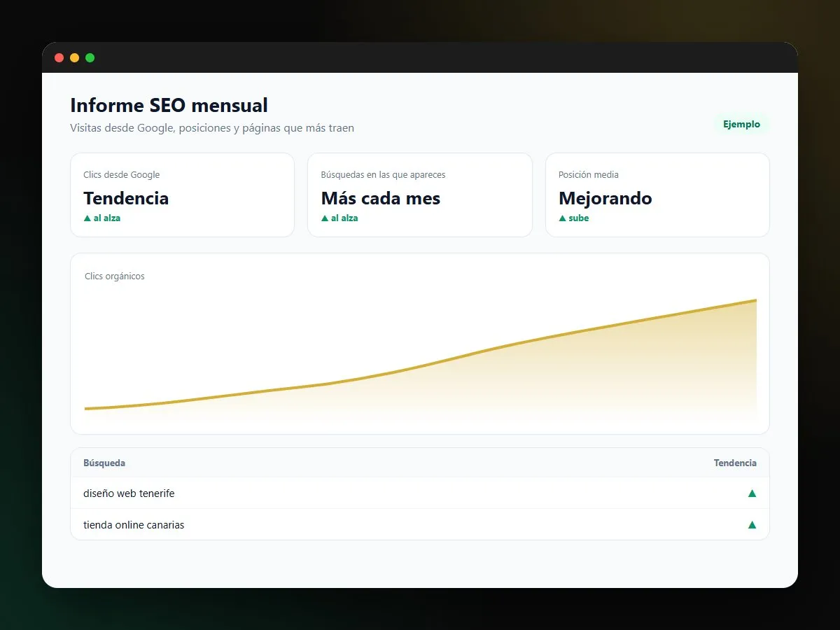This screenshot has height=630, width=840.
Task: Click the up arrow next to sube
Action: coord(562,218)
